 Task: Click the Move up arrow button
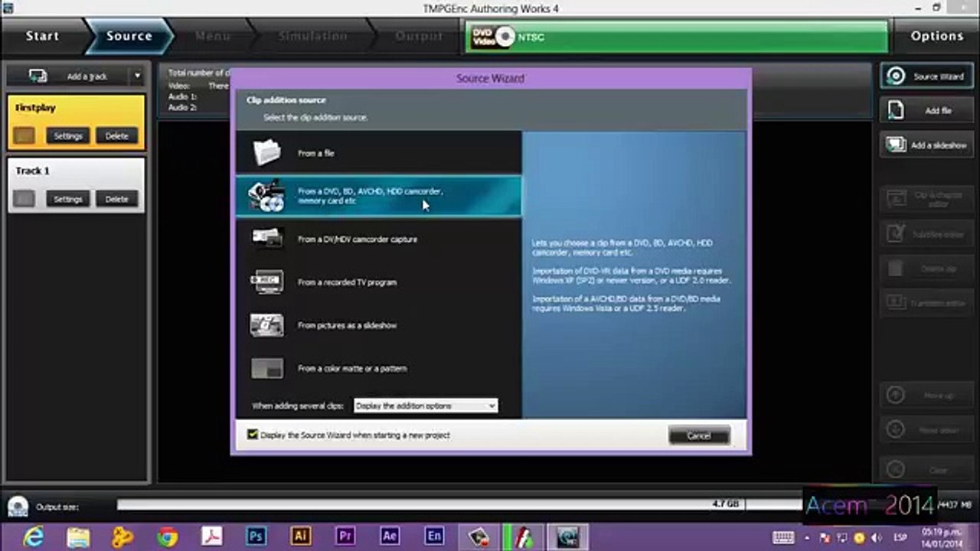coord(926,396)
